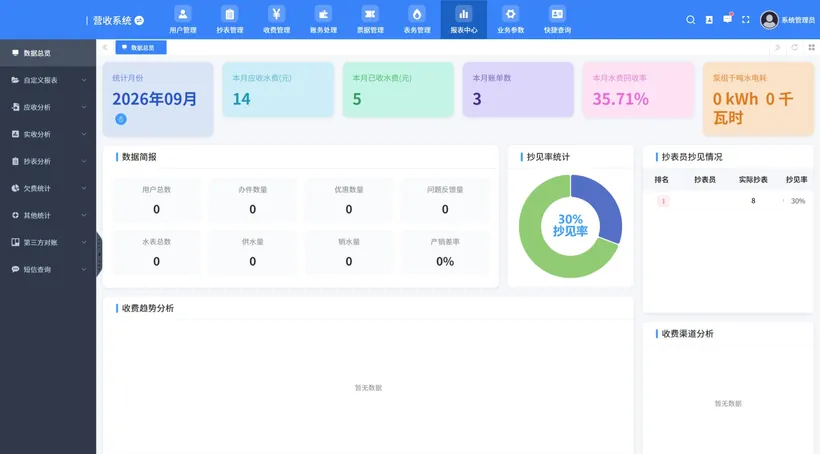The height and width of the screenshot is (454, 820).
Task: Toggle the sidebar with icon beside 营收系统
Action: (x=139, y=20)
